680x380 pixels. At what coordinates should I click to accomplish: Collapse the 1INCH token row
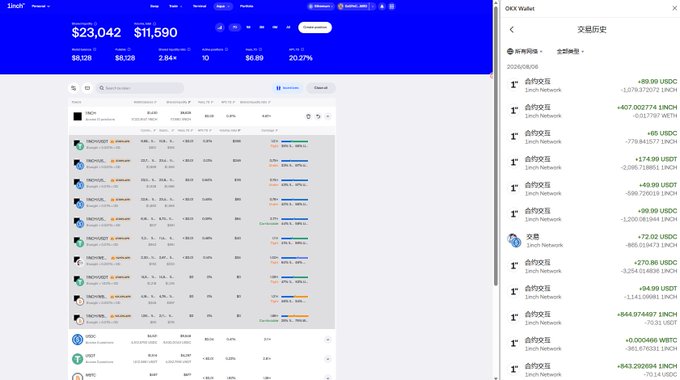(328, 116)
